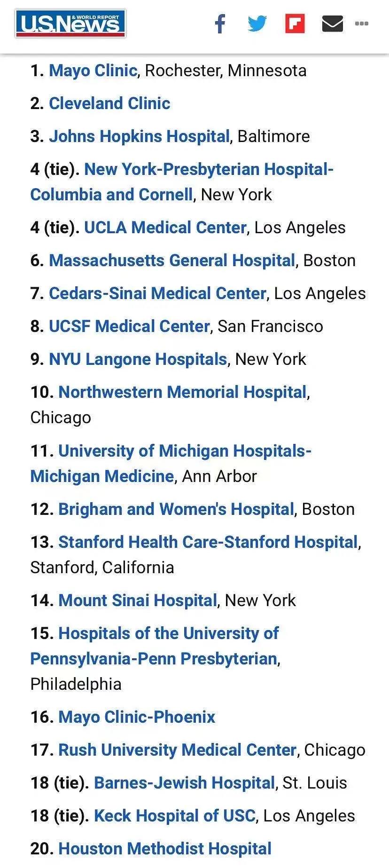Visit Northwestern Memorial Hospital link
Screen dimensions: 389x868
182,392
